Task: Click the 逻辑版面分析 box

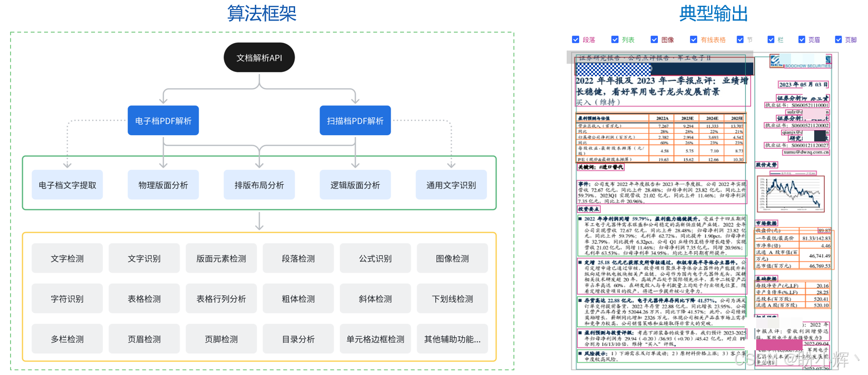Action: [355, 185]
